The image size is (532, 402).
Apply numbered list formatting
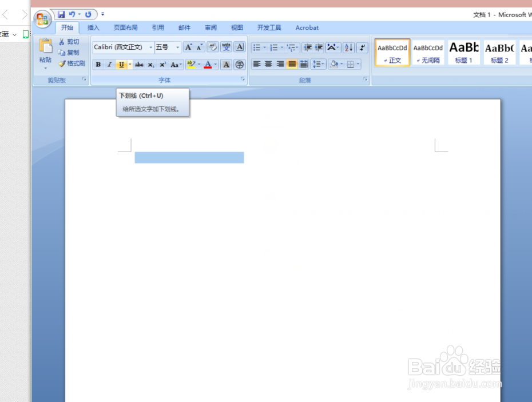(274, 47)
